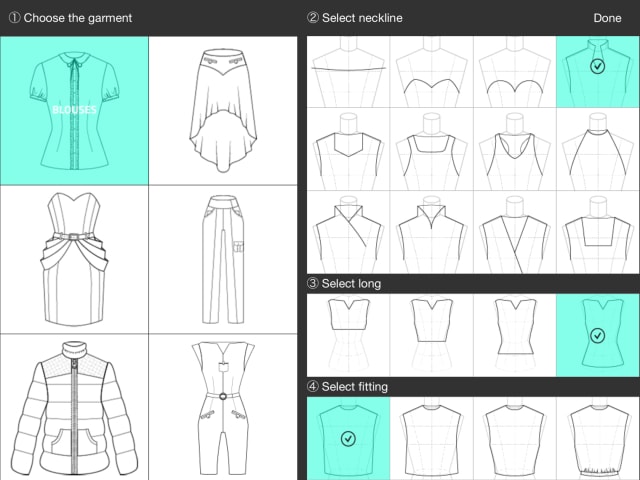640x480 pixels.
Task: Select the sweetheart neckline
Action: pos(431,72)
